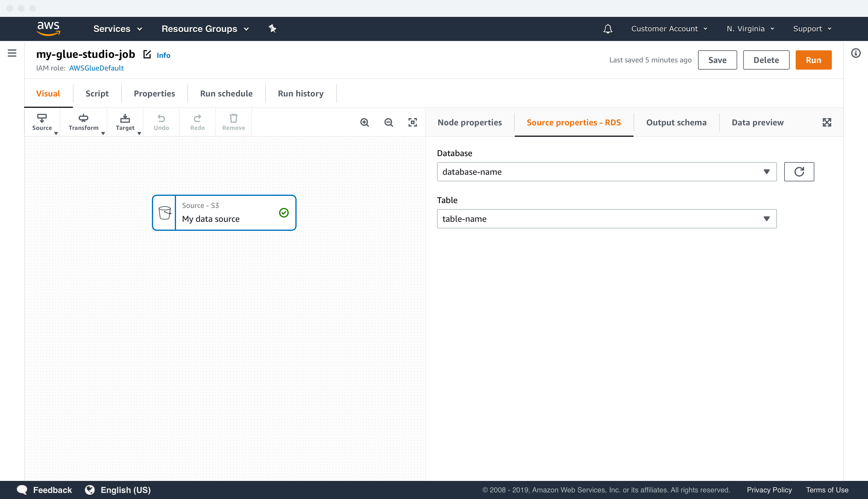Open the info help panel icon
This screenshot has width=868, height=499.
(856, 53)
